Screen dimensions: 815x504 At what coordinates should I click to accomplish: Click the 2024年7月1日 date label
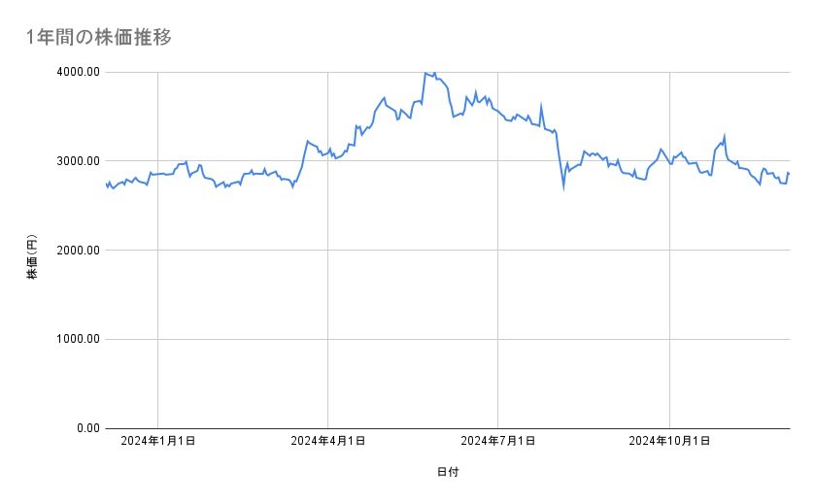coord(498,441)
